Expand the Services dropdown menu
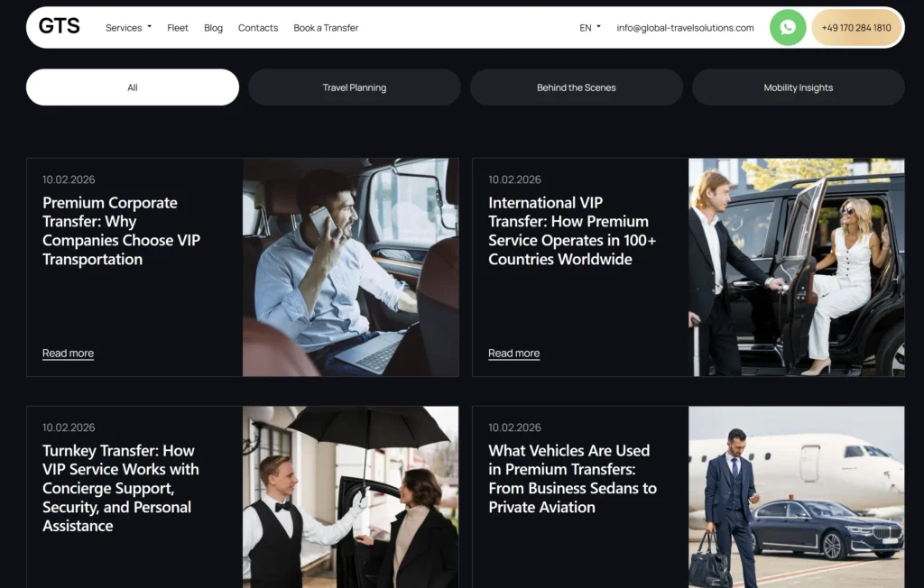 [128, 28]
